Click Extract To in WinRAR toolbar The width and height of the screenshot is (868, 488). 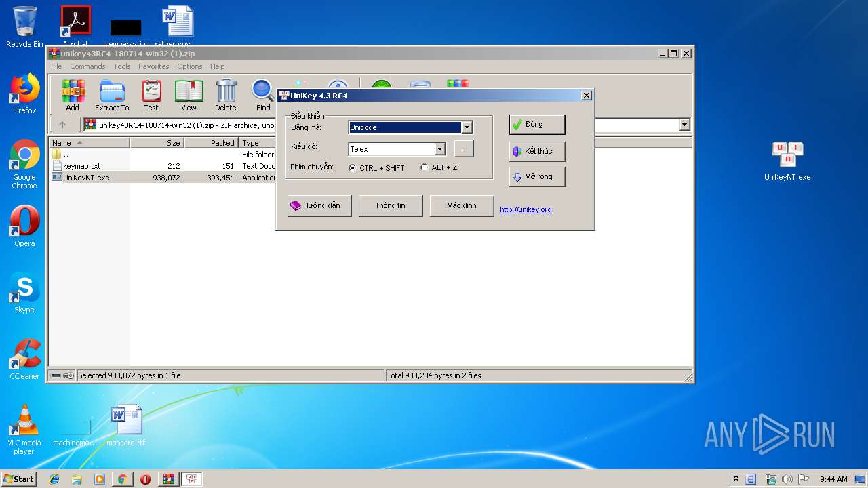[x=112, y=95]
